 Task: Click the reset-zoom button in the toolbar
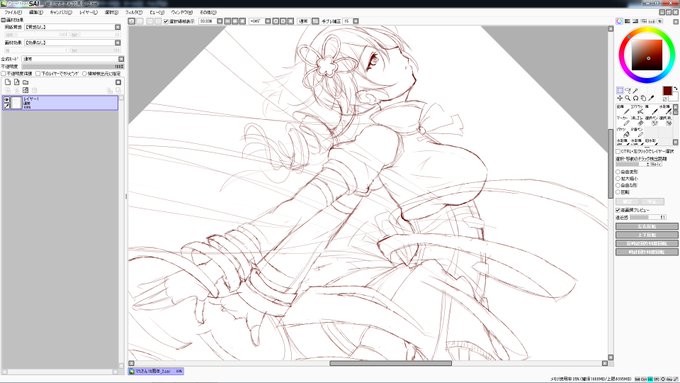pyautogui.click(x=242, y=21)
